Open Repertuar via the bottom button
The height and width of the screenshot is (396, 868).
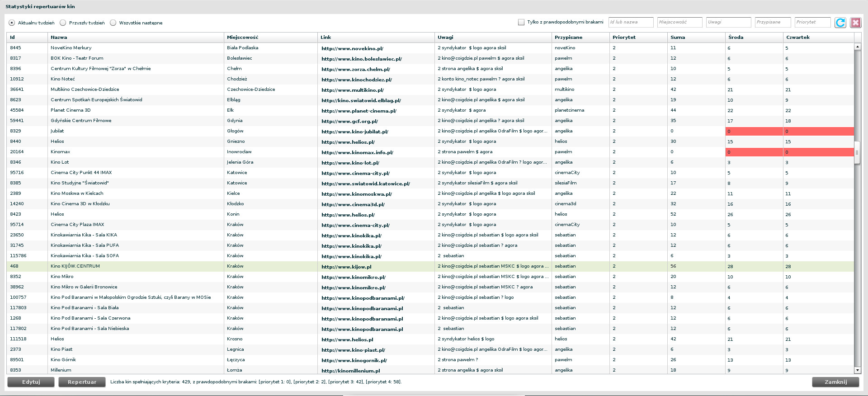(x=82, y=382)
